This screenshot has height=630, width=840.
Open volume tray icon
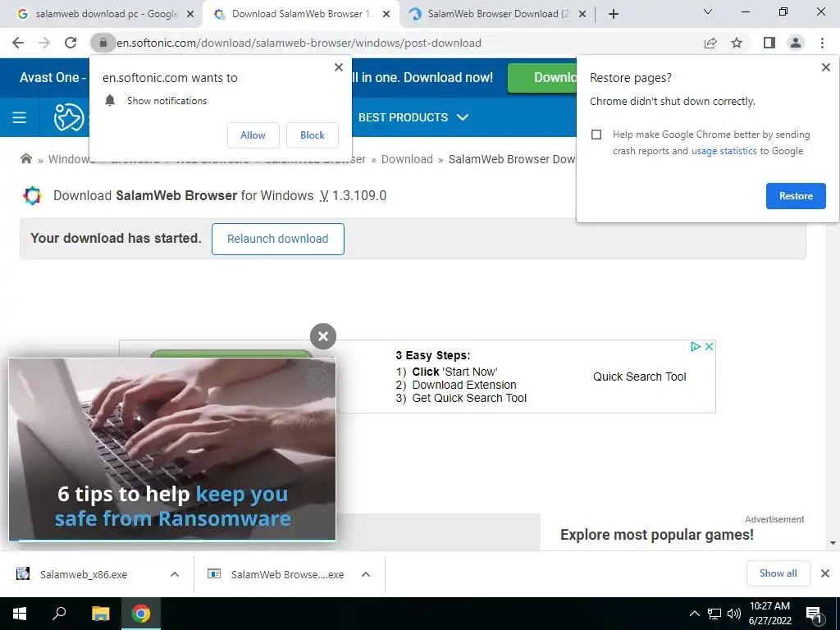(734, 614)
